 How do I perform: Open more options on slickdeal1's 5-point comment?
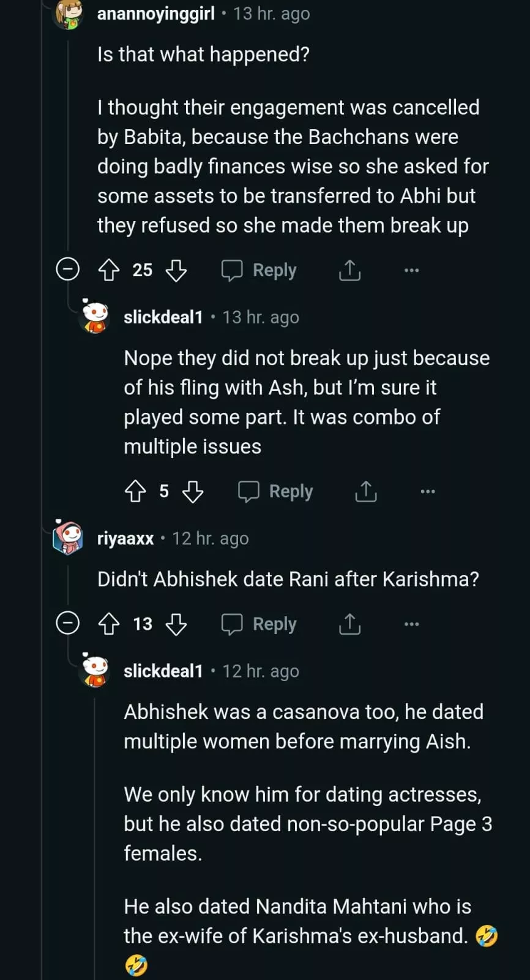[428, 491]
